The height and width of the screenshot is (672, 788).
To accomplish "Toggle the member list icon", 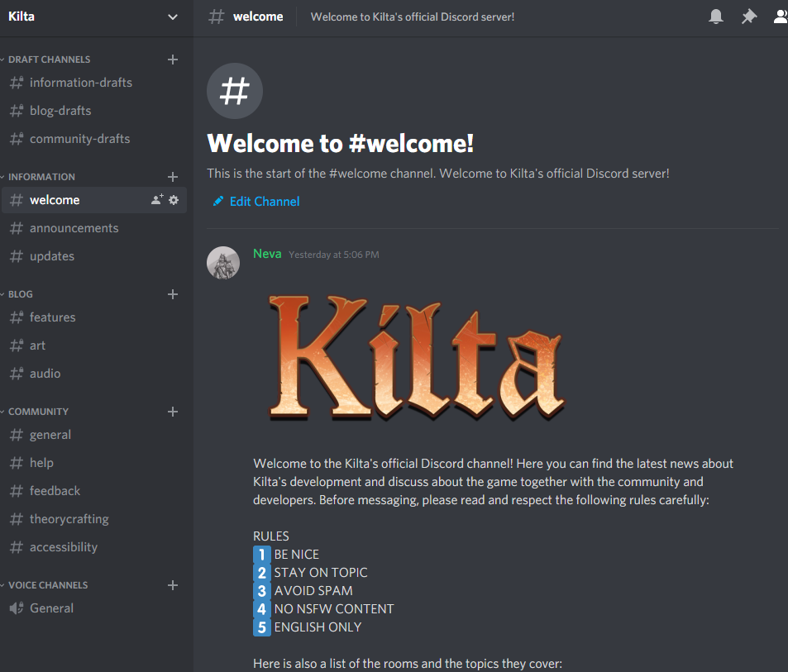I will pyautogui.click(x=780, y=16).
